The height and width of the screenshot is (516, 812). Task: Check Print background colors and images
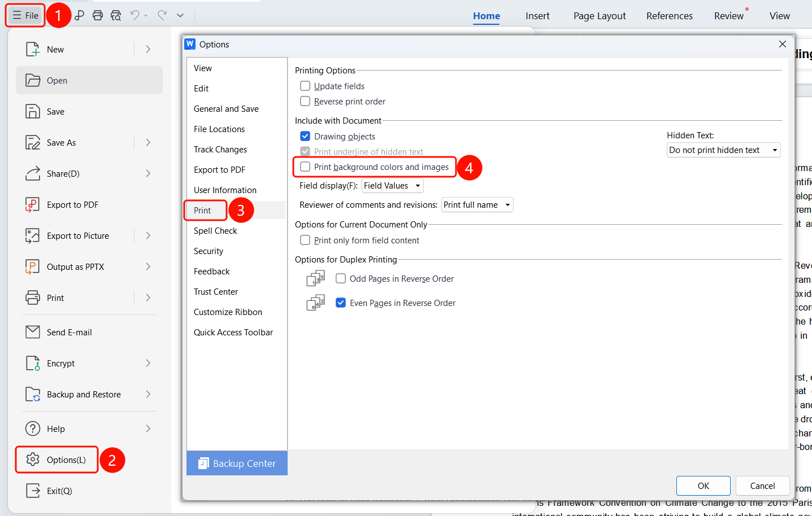[305, 167]
